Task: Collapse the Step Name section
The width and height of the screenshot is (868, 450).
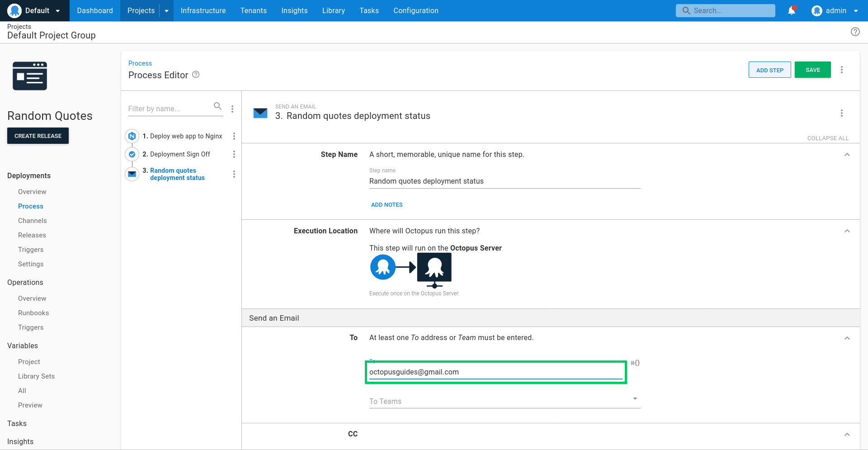Action: click(847, 155)
